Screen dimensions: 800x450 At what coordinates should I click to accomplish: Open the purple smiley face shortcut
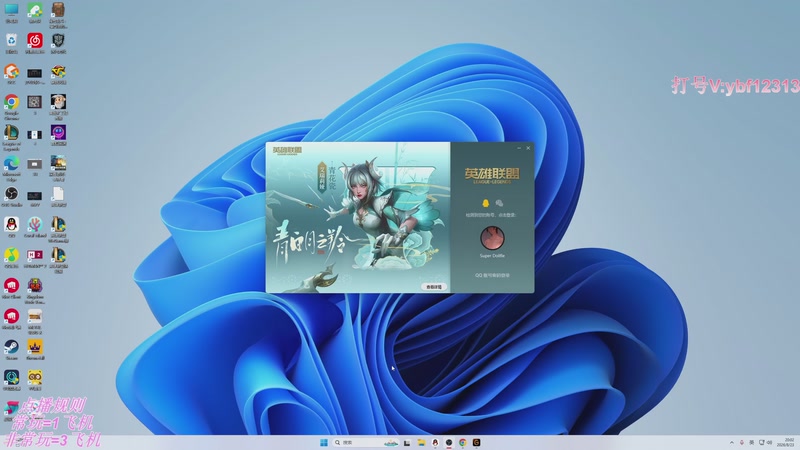(x=58, y=135)
